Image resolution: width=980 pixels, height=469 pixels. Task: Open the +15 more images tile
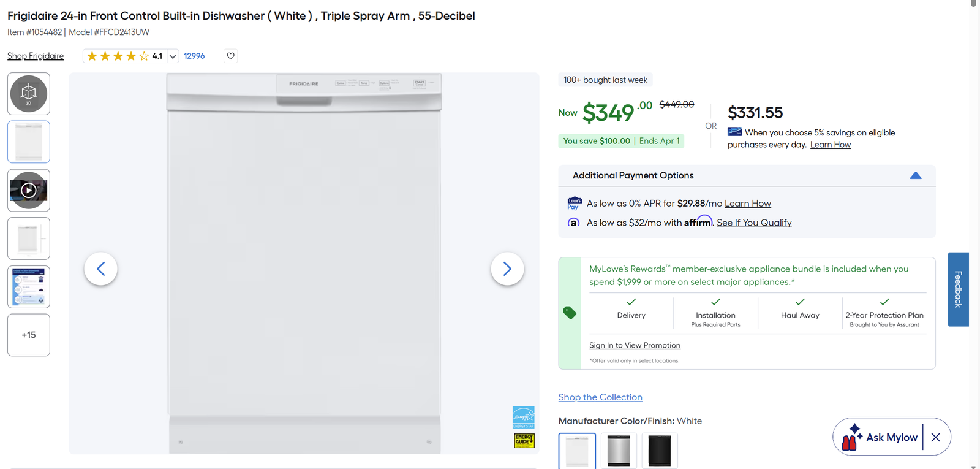pyautogui.click(x=29, y=335)
